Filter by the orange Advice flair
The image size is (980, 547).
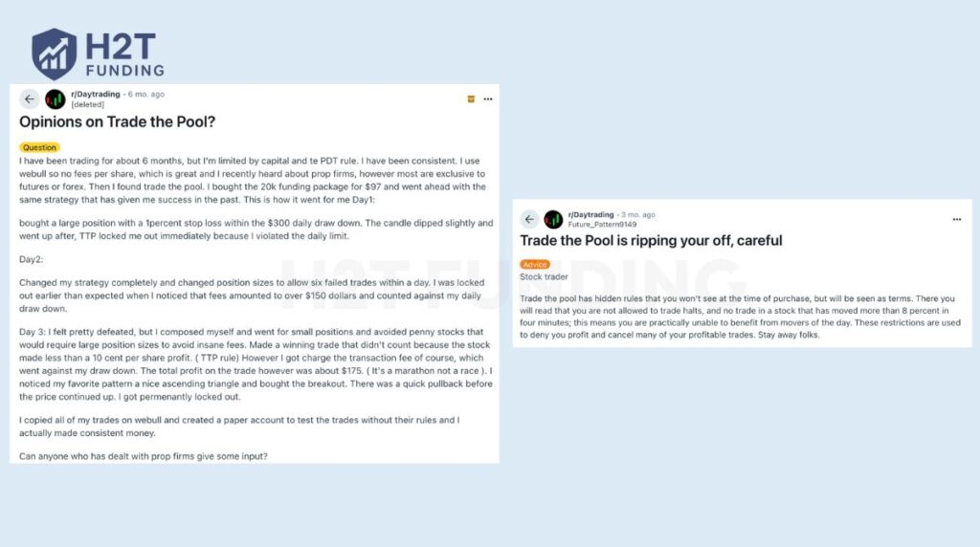[535, 264]
